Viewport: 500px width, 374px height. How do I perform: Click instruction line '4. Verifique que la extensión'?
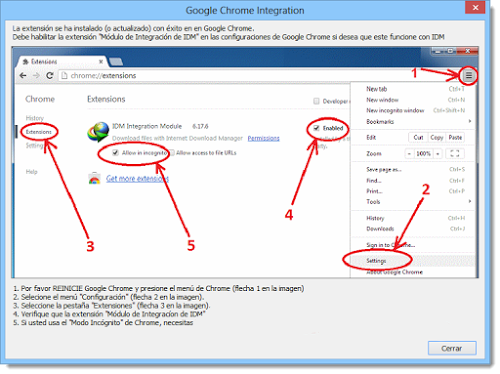tap(109, 314)
